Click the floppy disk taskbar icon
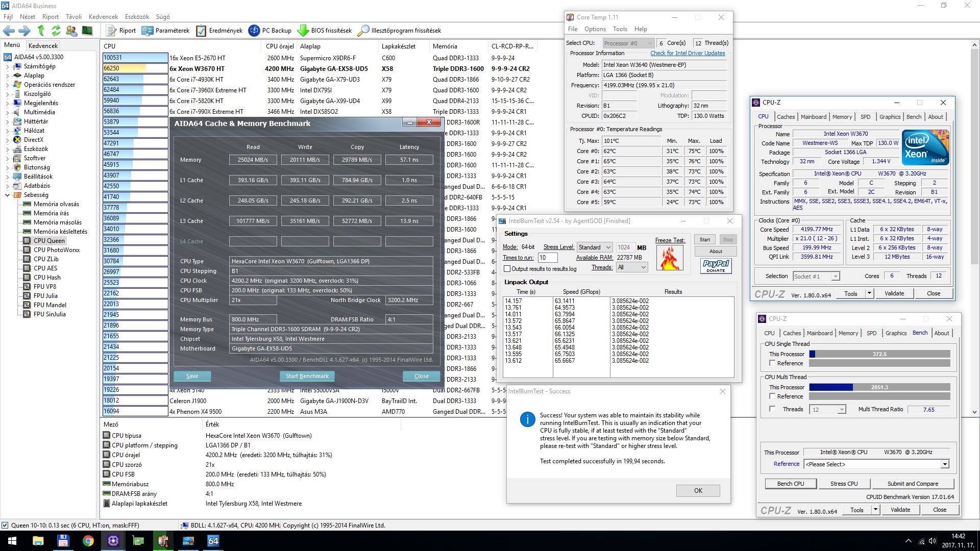Image resolution: width=980 pixels, height=551 pixels. 63,541
